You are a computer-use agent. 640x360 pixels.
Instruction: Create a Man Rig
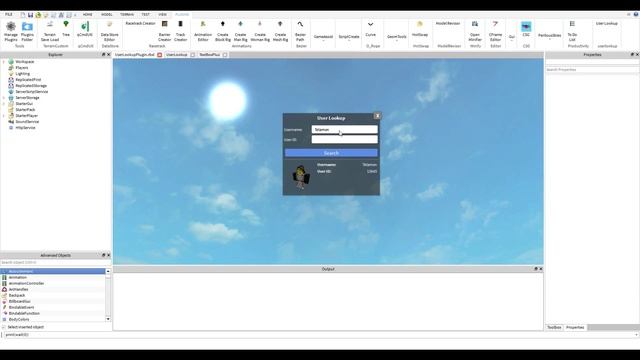240,31
